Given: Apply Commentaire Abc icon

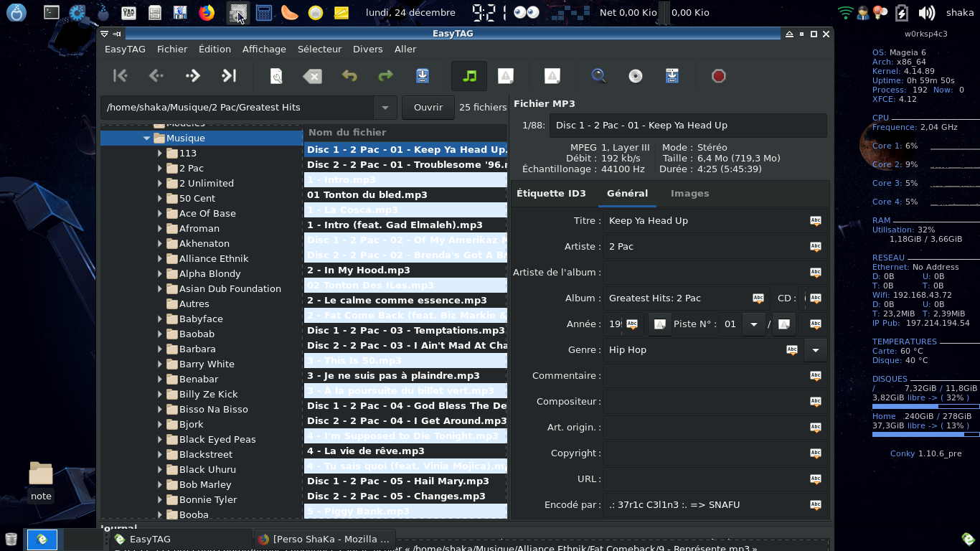Looking at the screenshot, I should point(815,375).
